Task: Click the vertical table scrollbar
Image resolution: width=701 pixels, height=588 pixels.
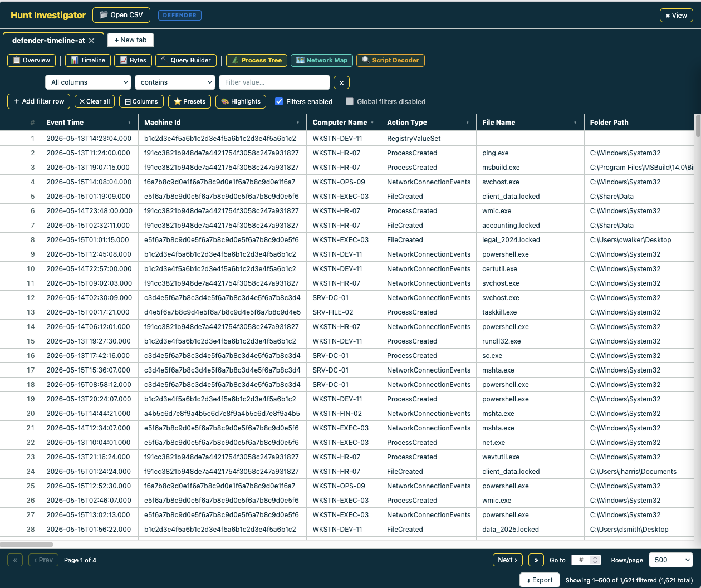Action: (x=698, y=126)
